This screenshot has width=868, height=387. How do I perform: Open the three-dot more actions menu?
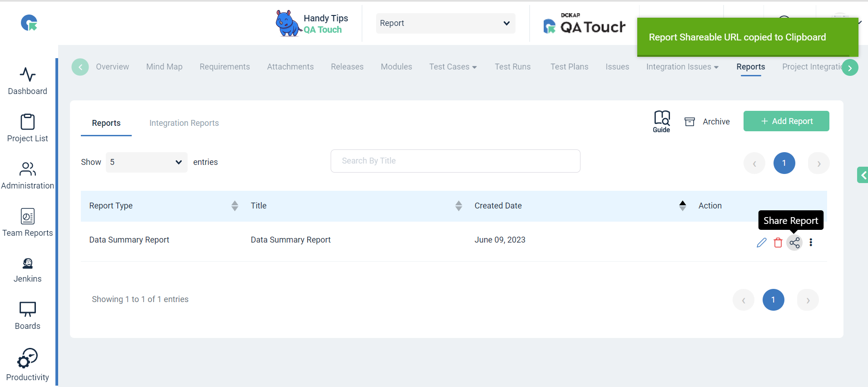[811, 243]
